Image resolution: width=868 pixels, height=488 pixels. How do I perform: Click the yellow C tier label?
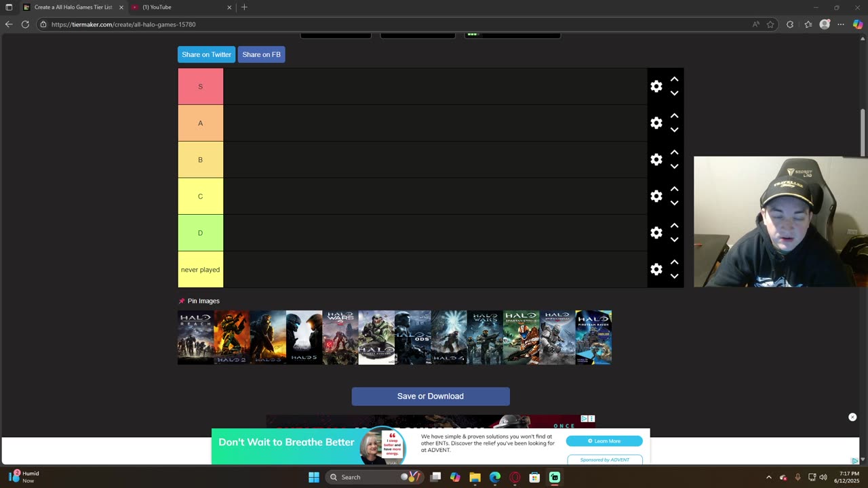click(x=200, y=197)
